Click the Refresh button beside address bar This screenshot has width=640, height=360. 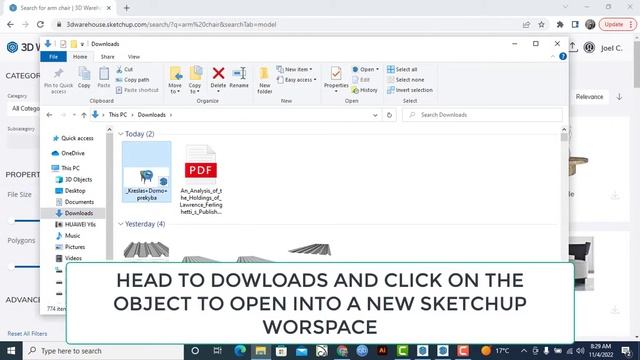(389, 115)
